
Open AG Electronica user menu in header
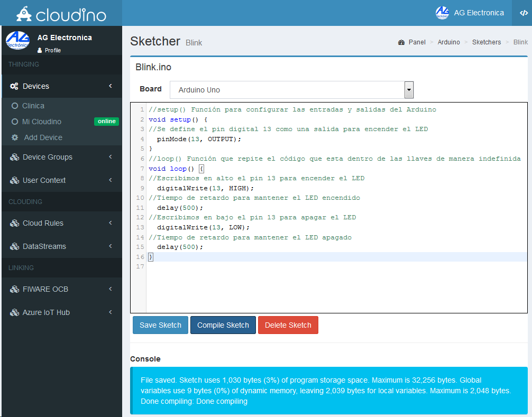470,13
